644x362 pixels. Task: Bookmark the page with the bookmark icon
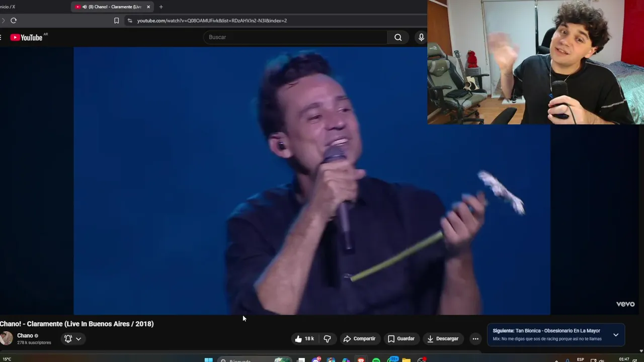tap(116, 21)
